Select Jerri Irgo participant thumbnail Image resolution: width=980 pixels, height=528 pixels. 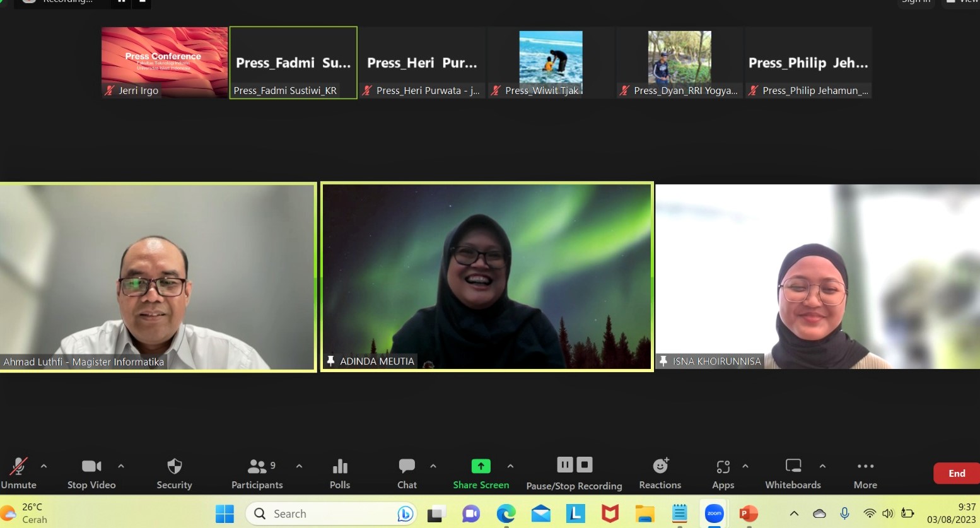165,62
